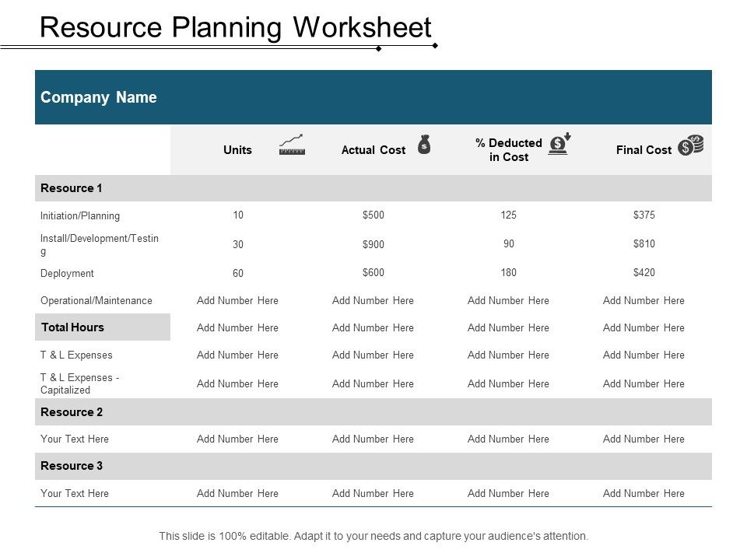The image size is (747, 560).
Task: Click Total Hours Units placeholder cell
Action: pos(238,327)
